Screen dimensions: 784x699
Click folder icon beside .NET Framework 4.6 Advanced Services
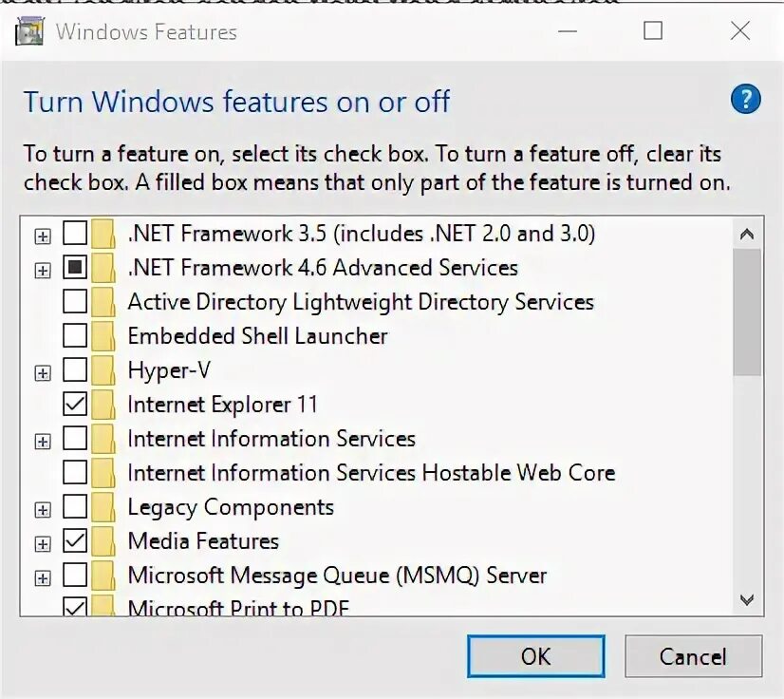point(103,268)
